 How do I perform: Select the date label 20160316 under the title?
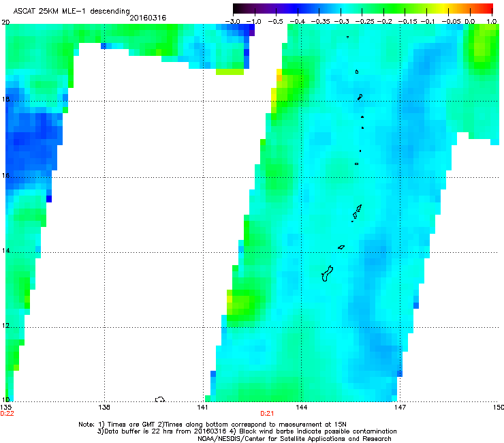[x=148, y=18]
